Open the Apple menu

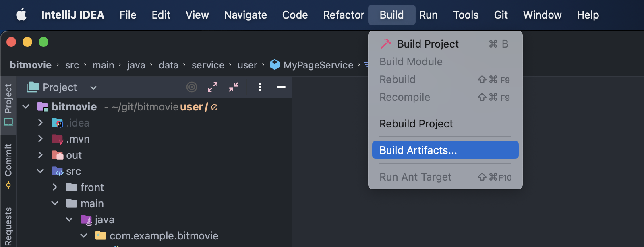click(21, 15)
